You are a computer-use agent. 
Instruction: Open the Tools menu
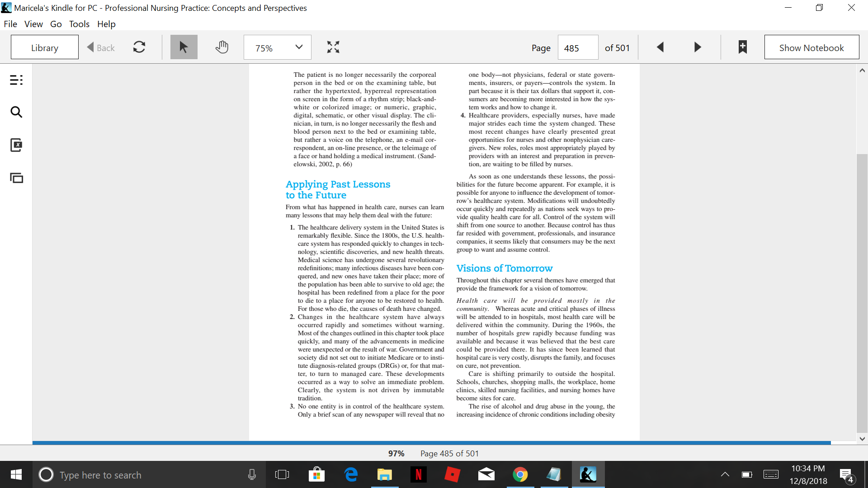point(79,24)
